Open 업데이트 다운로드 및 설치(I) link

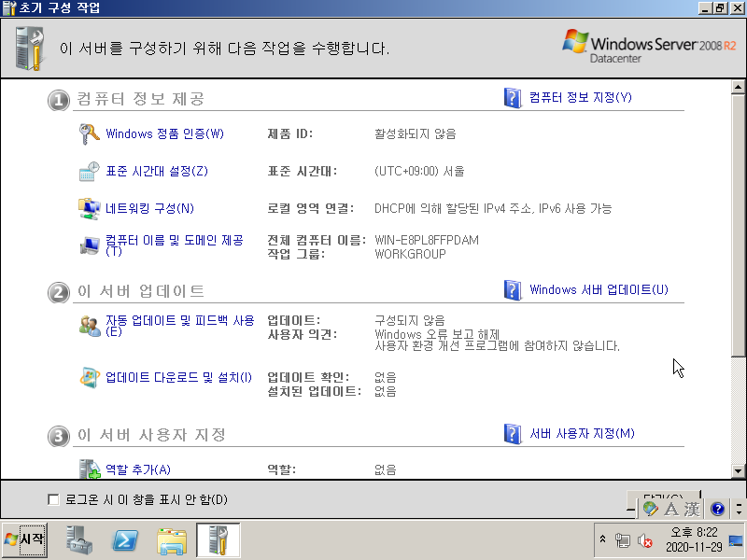(x=178, y=378)
